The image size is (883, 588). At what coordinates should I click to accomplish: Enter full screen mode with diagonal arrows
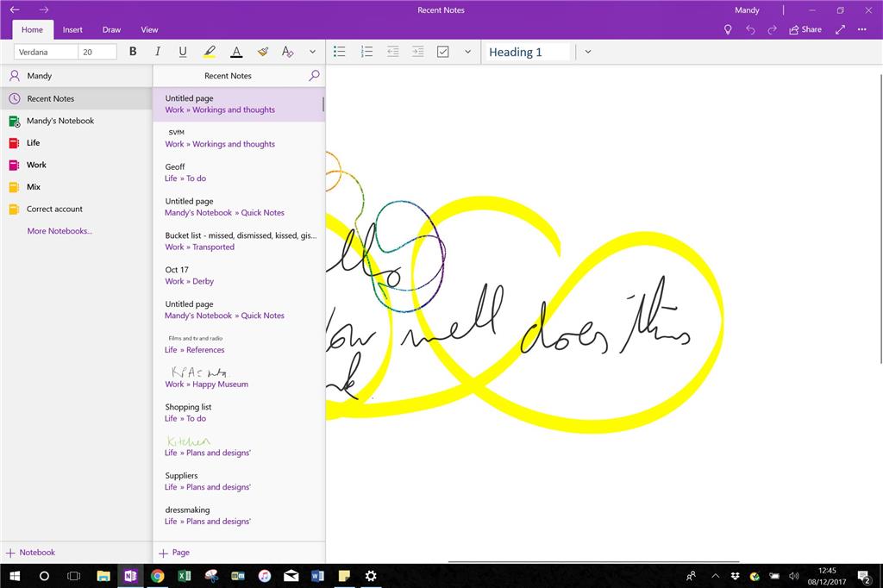pos(840,30)
